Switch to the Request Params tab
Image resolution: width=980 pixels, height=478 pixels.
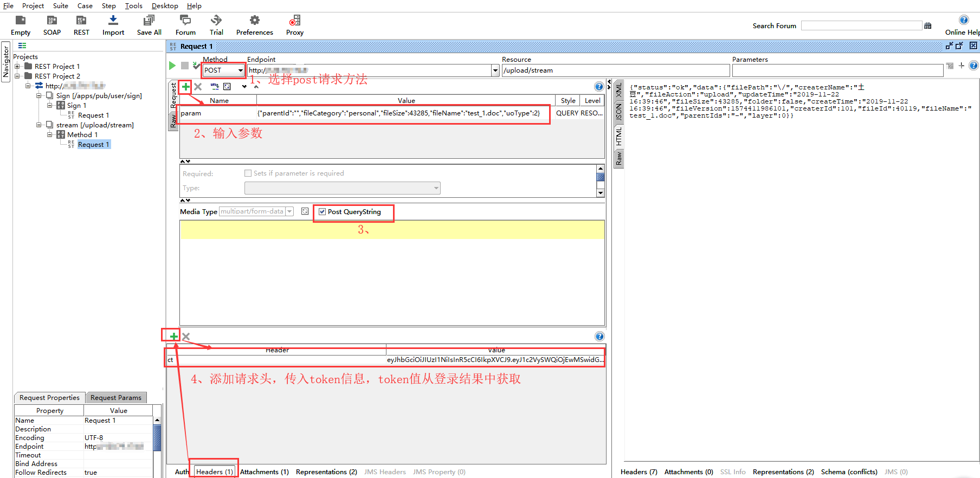(115, 398)
